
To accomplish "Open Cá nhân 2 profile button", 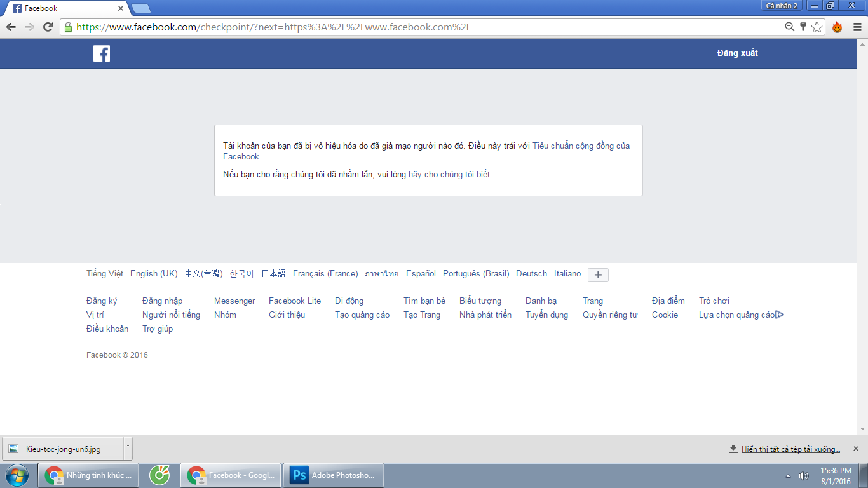I will click(782, 6).
